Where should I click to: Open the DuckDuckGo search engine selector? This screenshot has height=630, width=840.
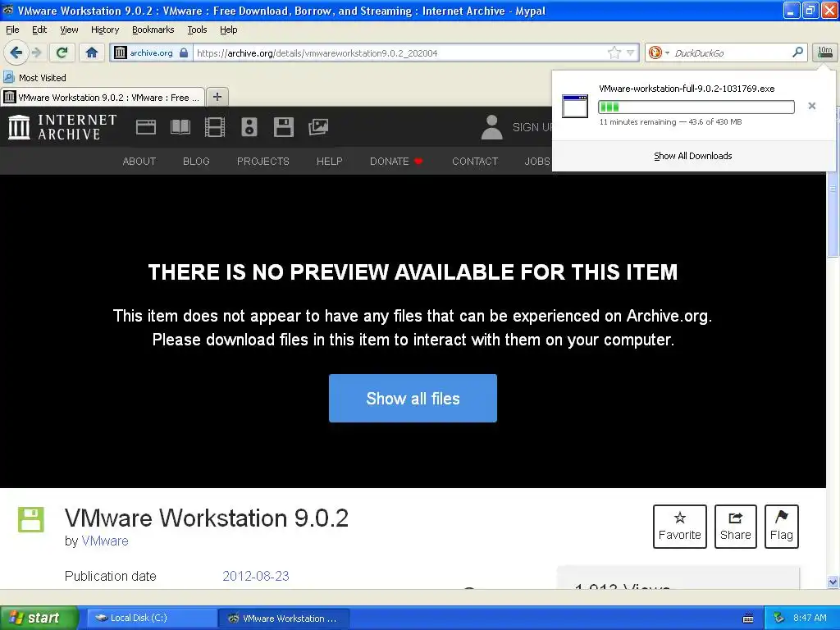click(x=659, y=52)
